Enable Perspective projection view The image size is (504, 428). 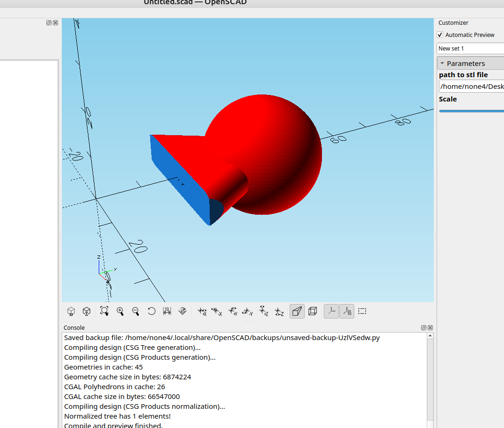point(297,311)
